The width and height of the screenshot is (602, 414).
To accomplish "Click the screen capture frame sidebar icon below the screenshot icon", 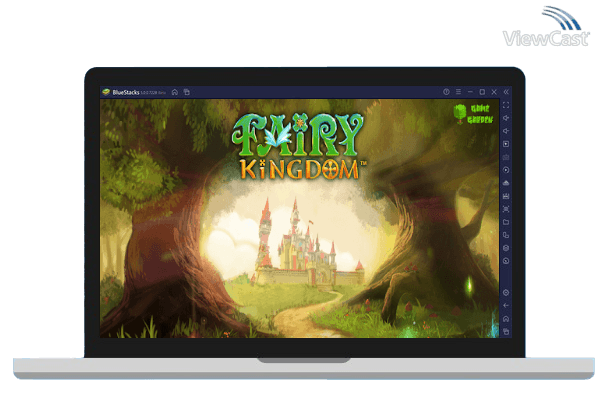I will click(506, 209).
